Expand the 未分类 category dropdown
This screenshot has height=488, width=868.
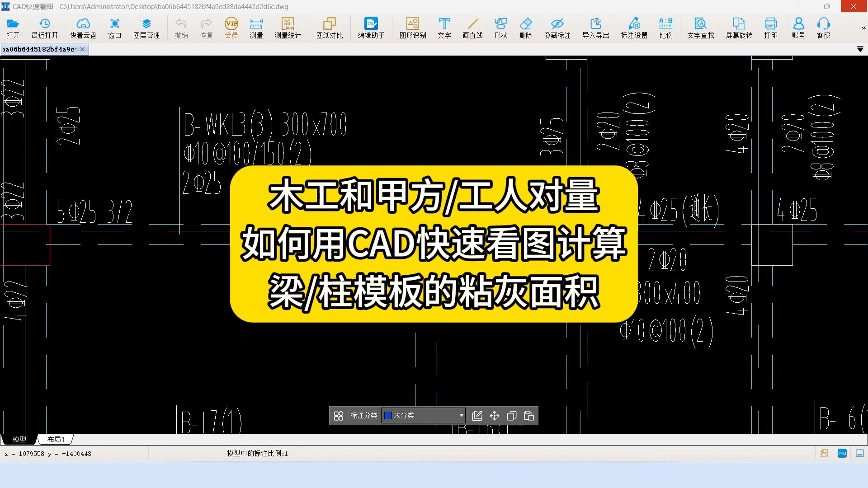(461, 415)
